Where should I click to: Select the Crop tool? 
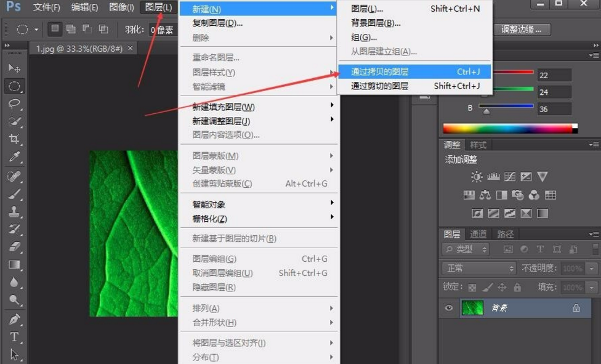coord(14,139)
